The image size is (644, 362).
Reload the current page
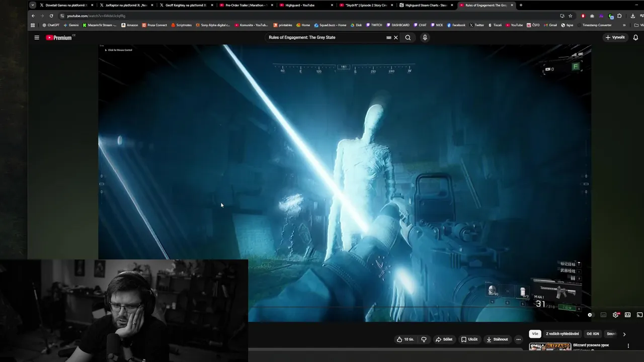(51, 16)
